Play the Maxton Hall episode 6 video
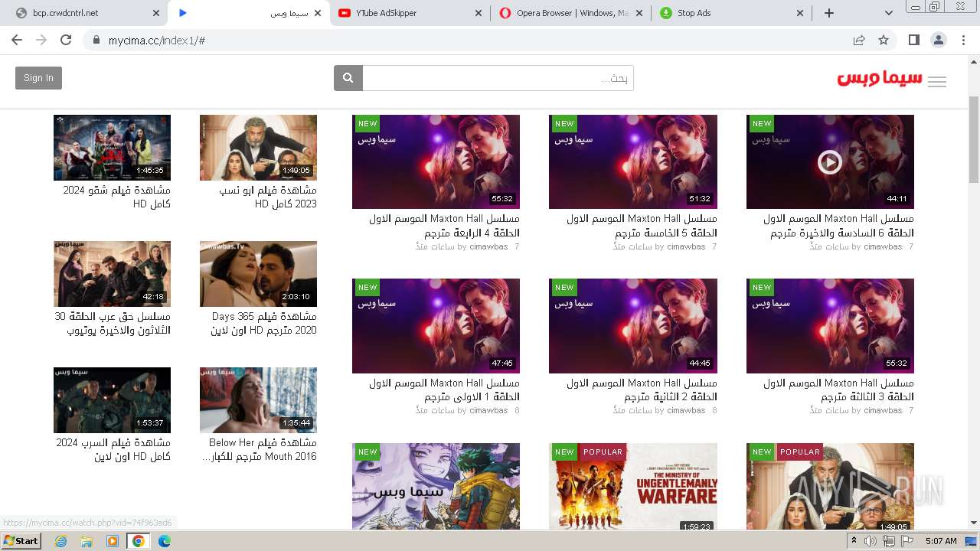Viewport: 980px width, 551px height. point(830,161)
